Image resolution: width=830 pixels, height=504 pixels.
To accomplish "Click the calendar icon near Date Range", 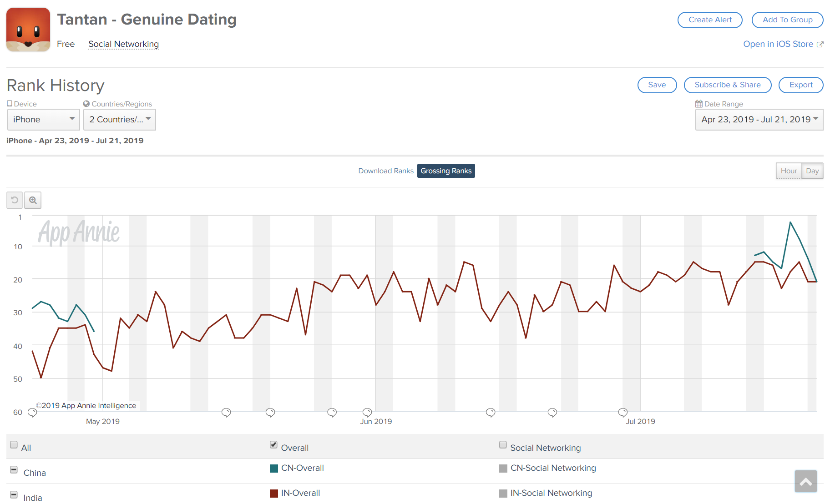I will click(698, 104).
